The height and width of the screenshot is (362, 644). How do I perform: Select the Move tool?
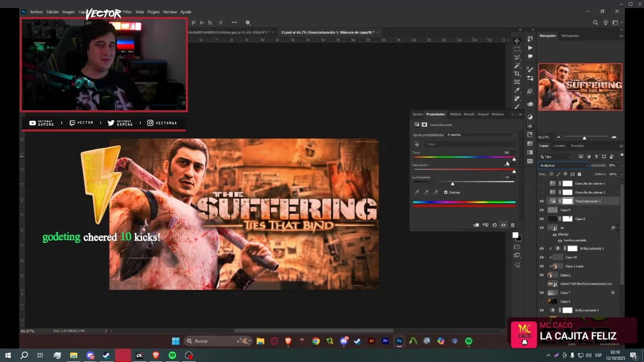point(517,41)
